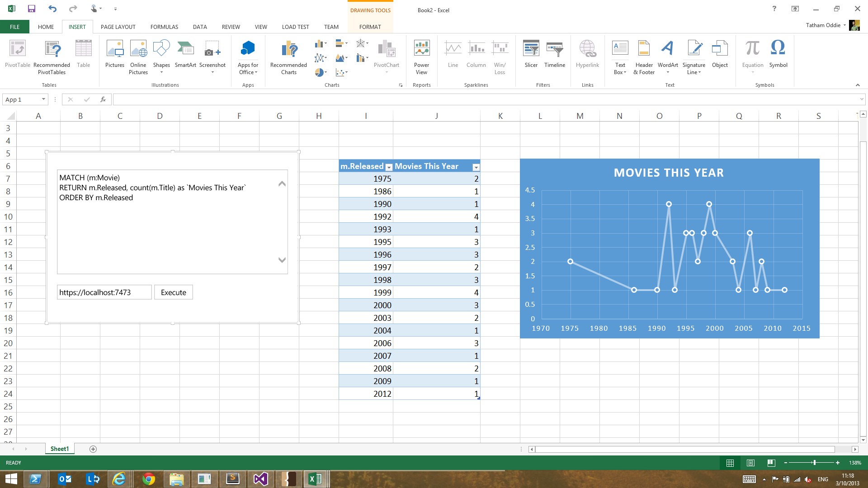The image size is (868, 488).
Task: Expand the Name Box dropdown
Action: point(43,99)
